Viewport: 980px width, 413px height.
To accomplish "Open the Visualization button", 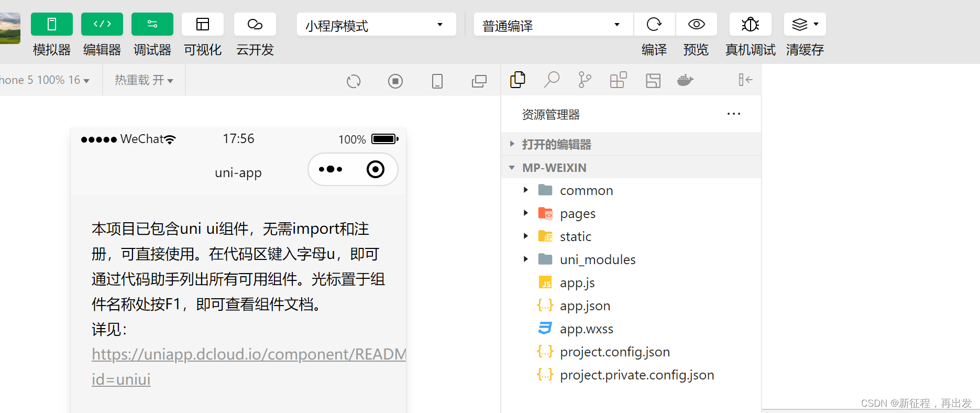I will coord(203,24).
